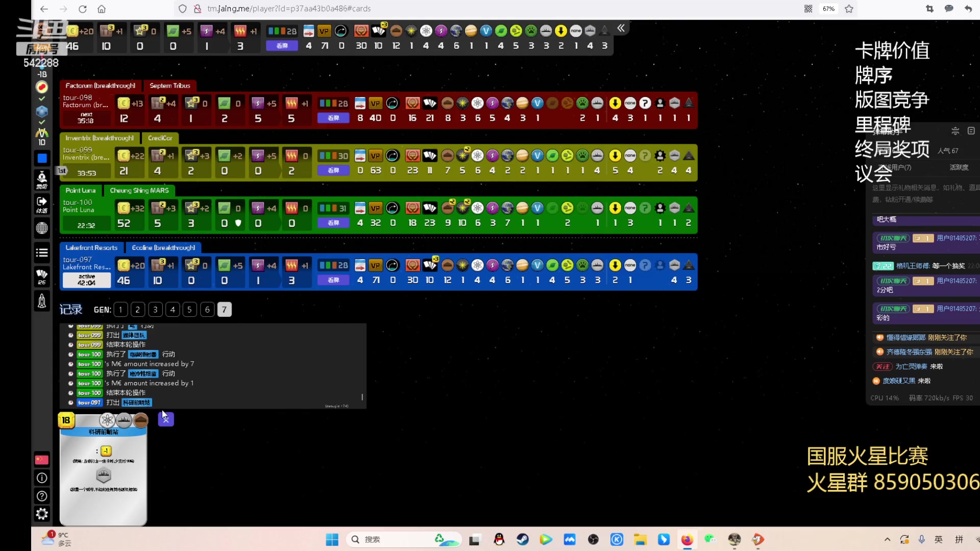
Task: Open the QQ penguin app in taskbar
Action: point(499,539)
